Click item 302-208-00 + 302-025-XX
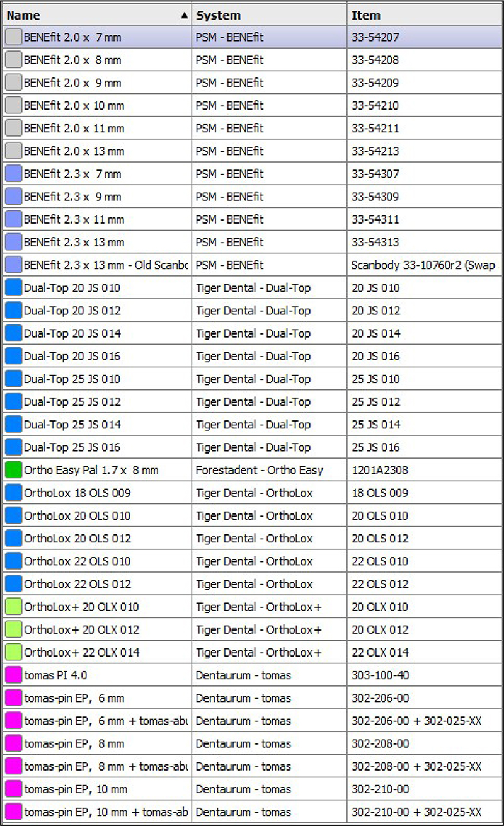 tap(416, 766)
